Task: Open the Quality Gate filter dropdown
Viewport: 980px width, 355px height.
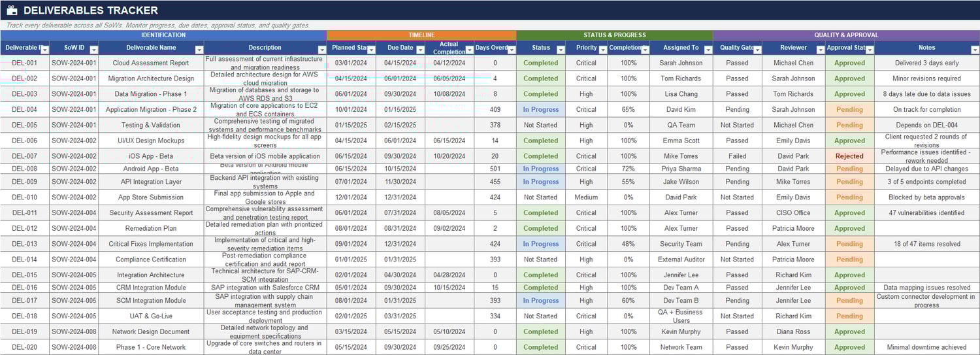Action: pyautogui.click(x=757, y=50)
